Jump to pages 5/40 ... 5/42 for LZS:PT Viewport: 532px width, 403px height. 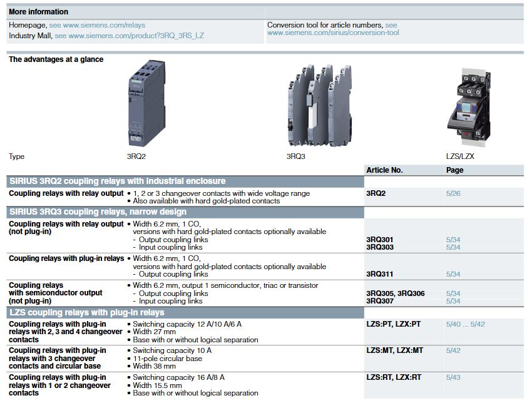pyautogui.click(x=465, y=324)
